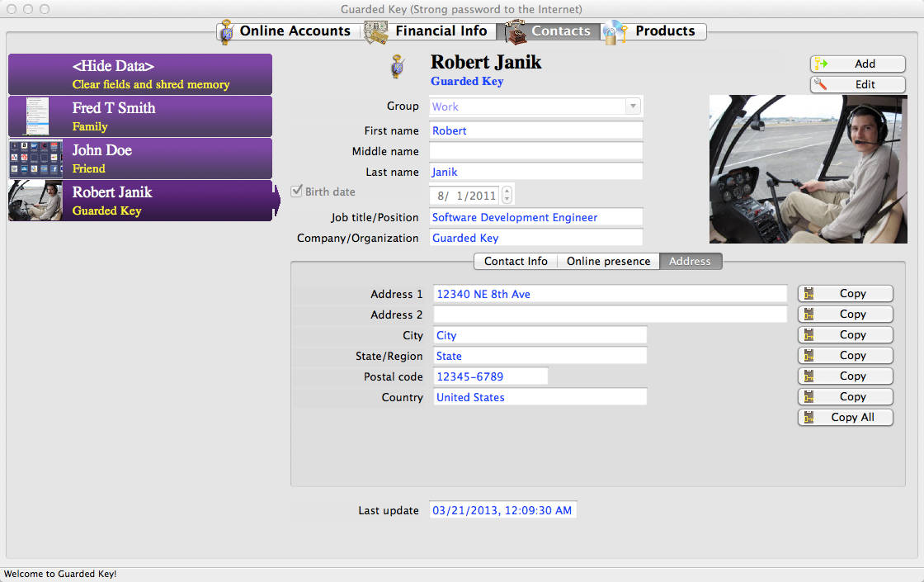Click the Guarded Key shield icon by the name
This screenshot has width=924, height=582.
[398, 67]
